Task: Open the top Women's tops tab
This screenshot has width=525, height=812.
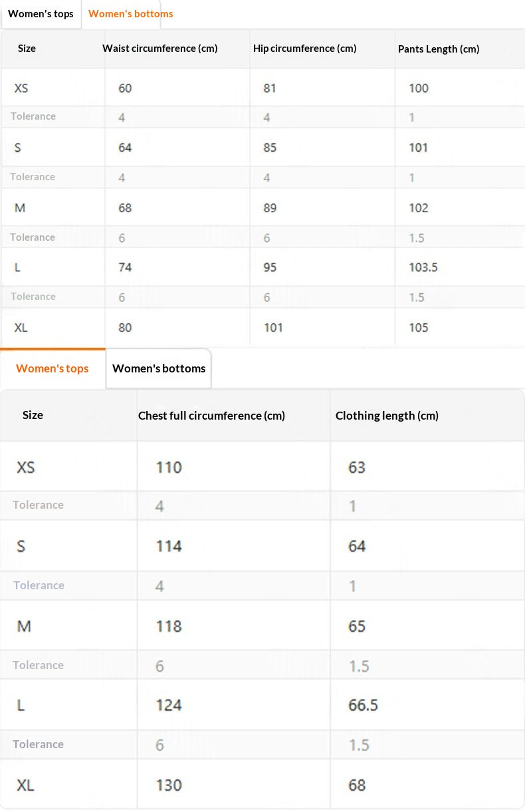Action: coord(41,14)
